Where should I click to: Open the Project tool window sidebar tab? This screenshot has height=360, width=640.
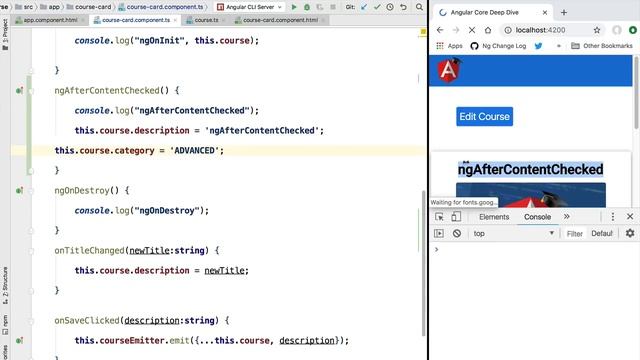(5, 35)
